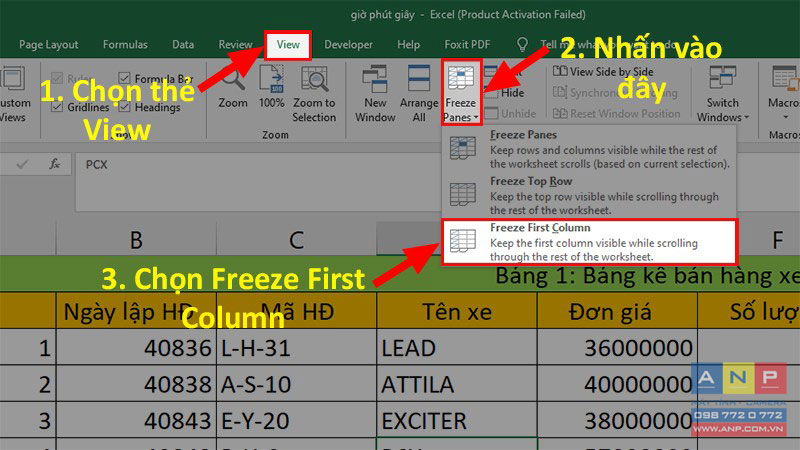Select cell containing 40836

click(x=136, y=347)
